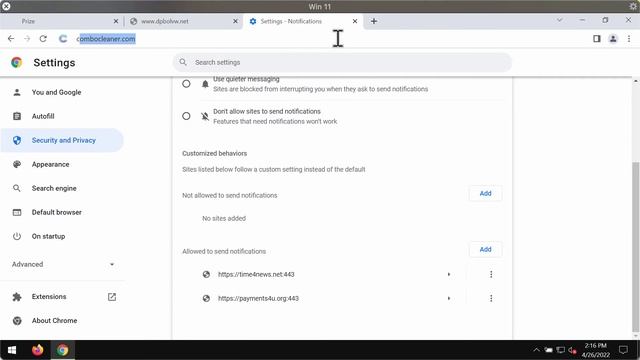Add a site to Not allowed list
Image resolution: width=640 pixels, height=360 pixels.
485,194
